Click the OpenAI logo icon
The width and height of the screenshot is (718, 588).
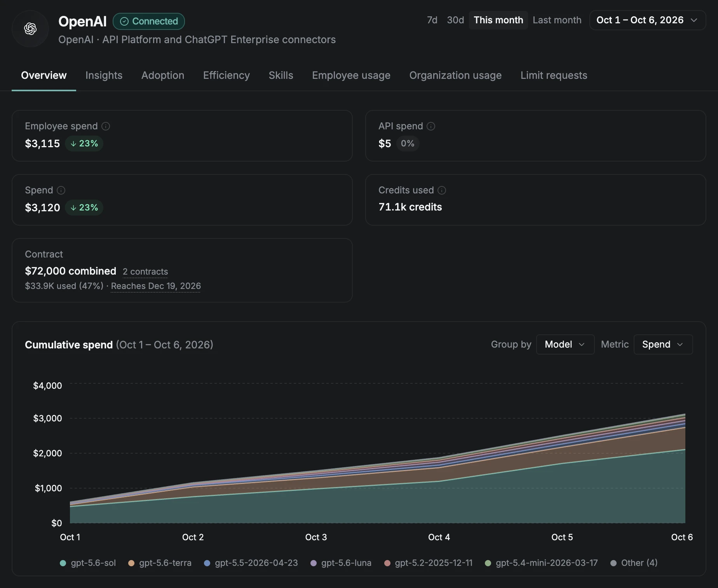(30, 29)
